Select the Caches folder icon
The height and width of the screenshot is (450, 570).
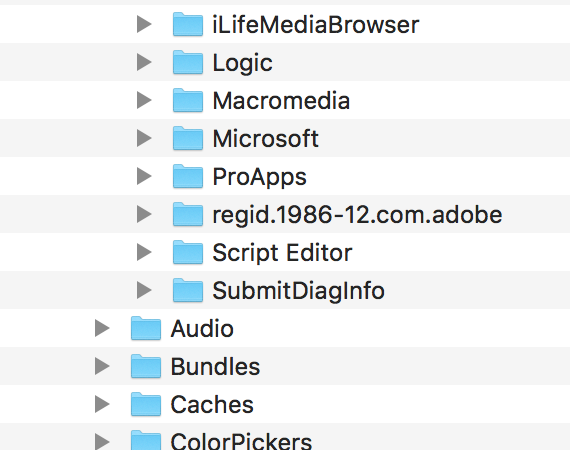(x=146, y=404)
